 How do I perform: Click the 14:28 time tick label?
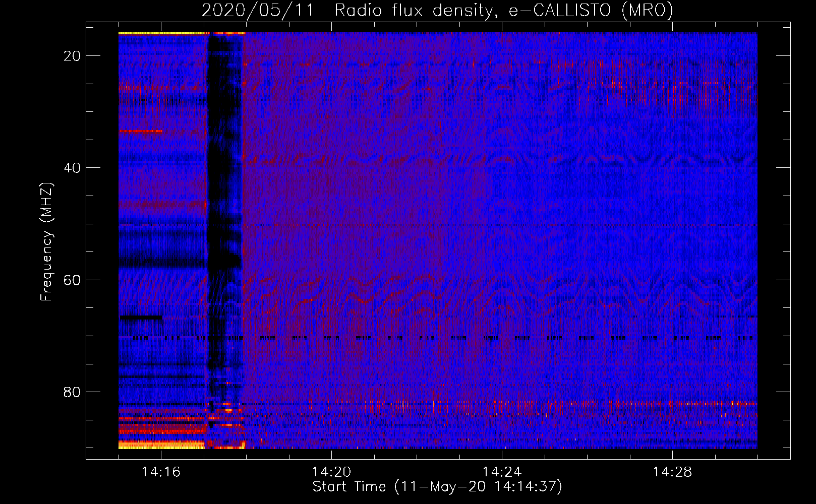tap(672, 472)
